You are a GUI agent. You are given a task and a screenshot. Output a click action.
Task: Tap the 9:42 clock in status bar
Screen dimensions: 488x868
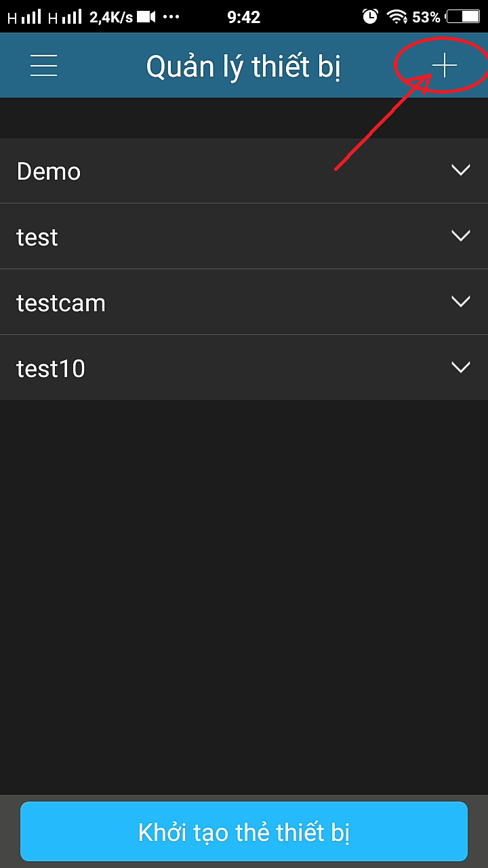(244, 17)
